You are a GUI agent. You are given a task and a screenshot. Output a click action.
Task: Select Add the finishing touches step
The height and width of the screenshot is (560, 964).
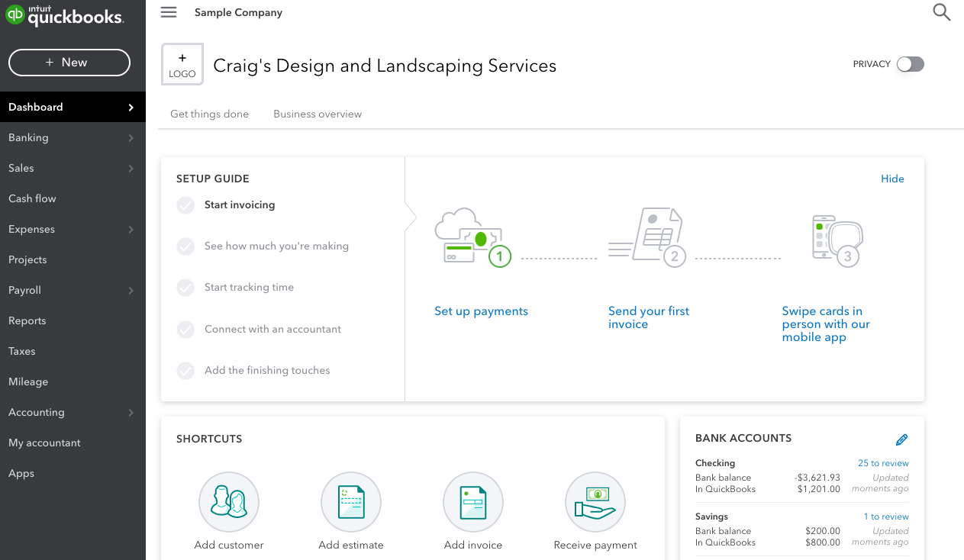(x=267, y=371)
